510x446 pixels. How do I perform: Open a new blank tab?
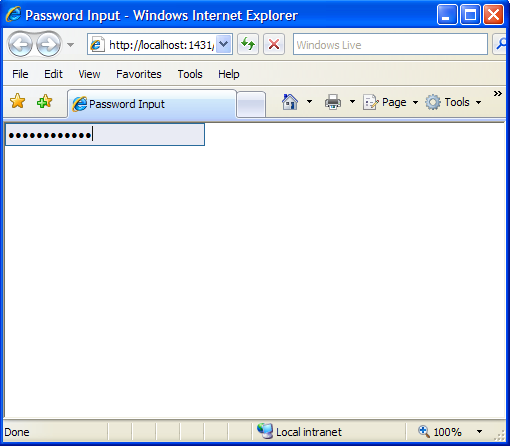click(x=251, y=104)
